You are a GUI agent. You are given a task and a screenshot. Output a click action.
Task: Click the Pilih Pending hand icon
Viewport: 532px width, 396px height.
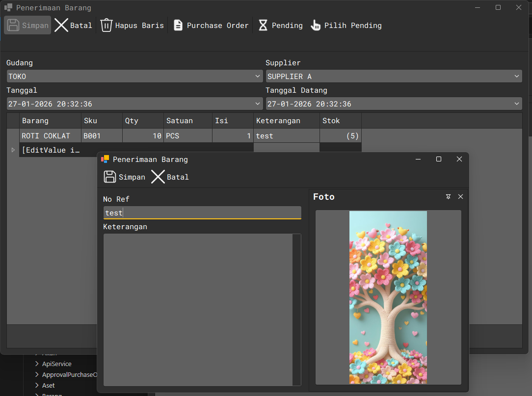[316, 26]
